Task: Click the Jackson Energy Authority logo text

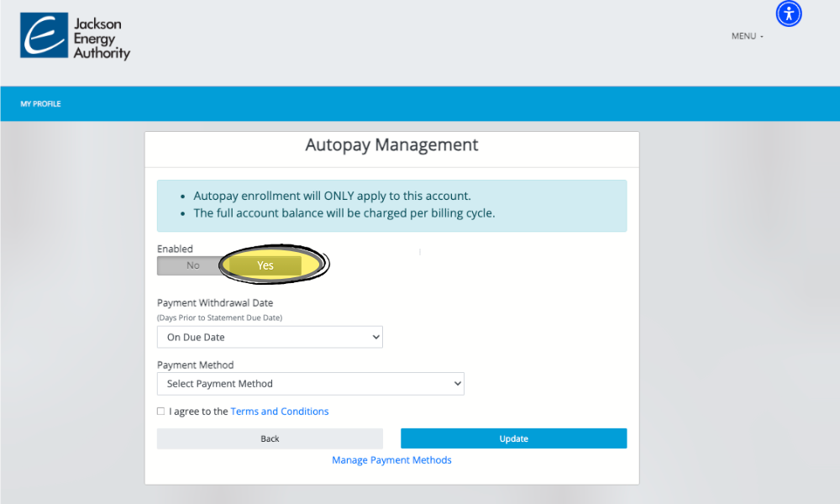Action: (x=102, y=39)
